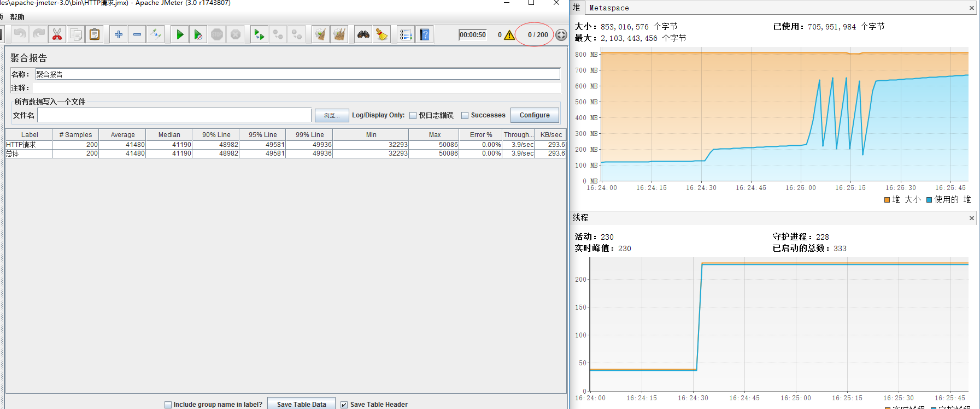Switch to the 堆 heap tab
This screenshot has width=980, height=409.
576,7
